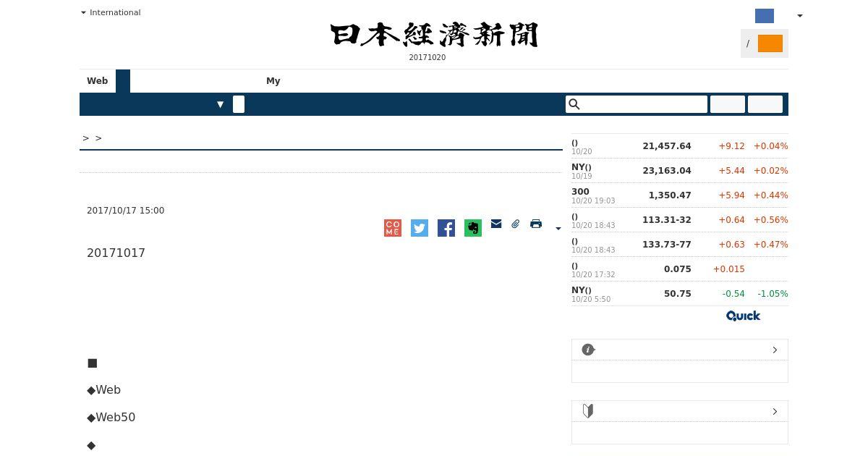Image resolution: width=868 pixels, height=456 pixels.
Task: Open the ◆Web link in article
Action: tap(104, 389)
